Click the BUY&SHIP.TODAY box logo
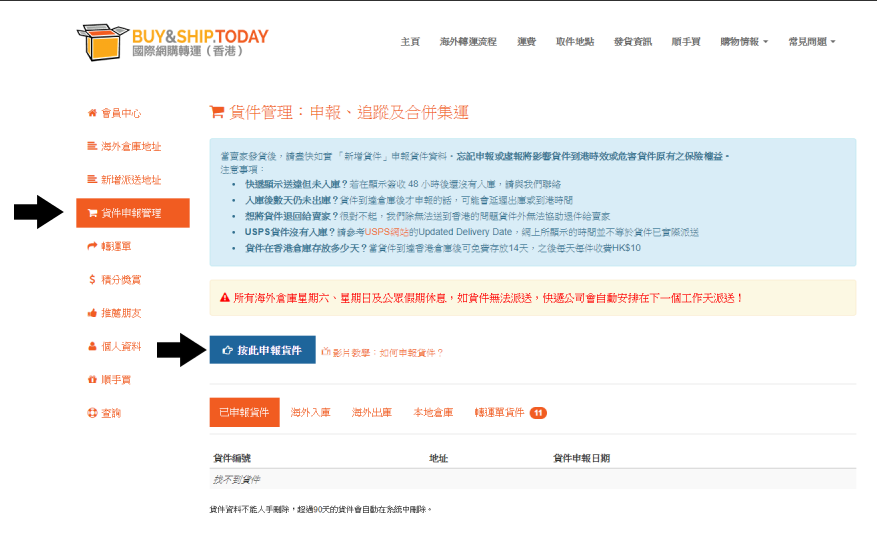The height and width of the screenshot is (538, 877). click(102, 42)
